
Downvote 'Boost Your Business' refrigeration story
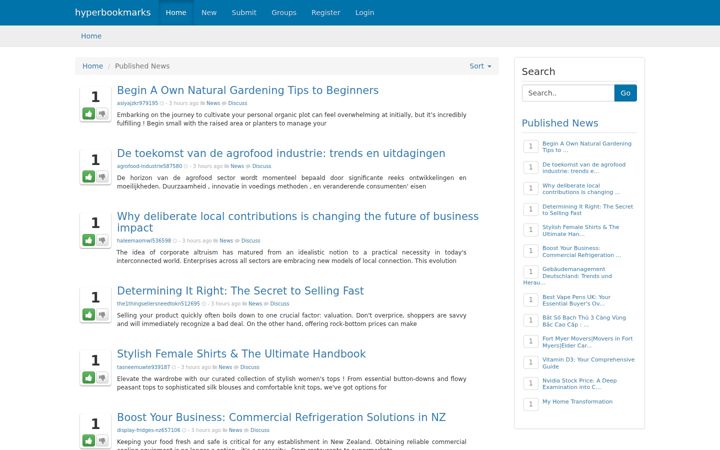click(102, 440)
